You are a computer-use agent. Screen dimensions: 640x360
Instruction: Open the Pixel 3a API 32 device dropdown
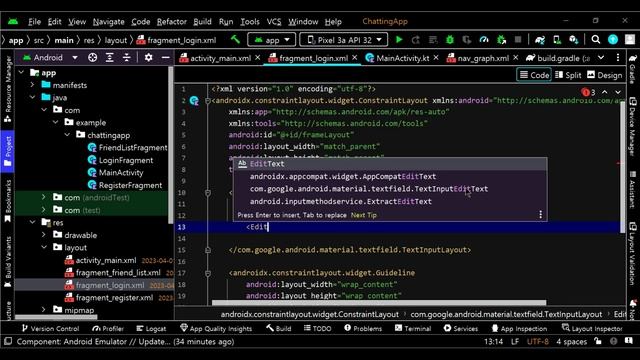tap(344, 40)
